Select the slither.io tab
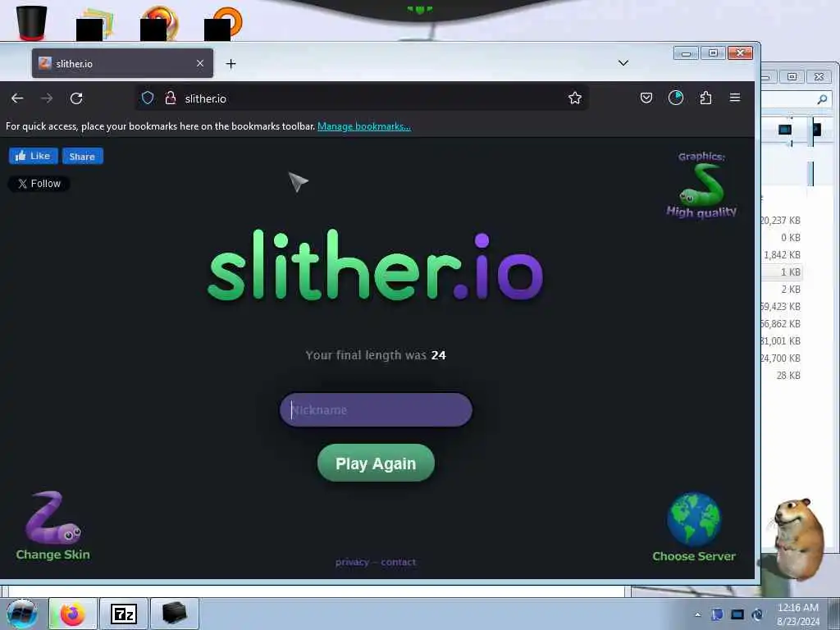The image size is (840, 630). point(122,63)
